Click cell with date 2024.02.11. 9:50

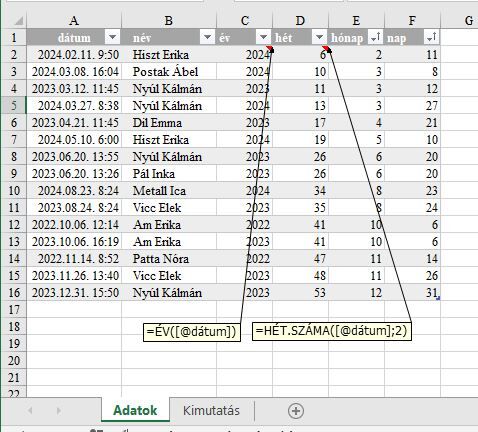pos(74,54)
